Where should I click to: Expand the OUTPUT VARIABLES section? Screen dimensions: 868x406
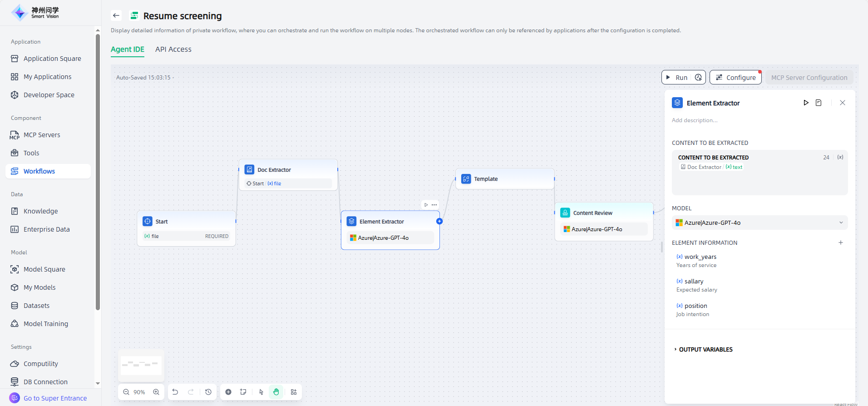705,349
